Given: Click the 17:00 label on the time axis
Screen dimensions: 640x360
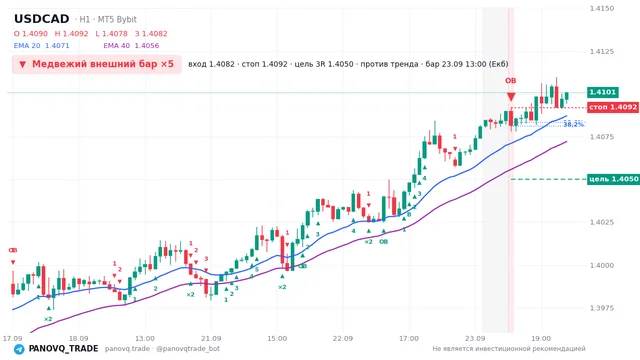Looking at the screenshot, I should (x=409, y=338).
